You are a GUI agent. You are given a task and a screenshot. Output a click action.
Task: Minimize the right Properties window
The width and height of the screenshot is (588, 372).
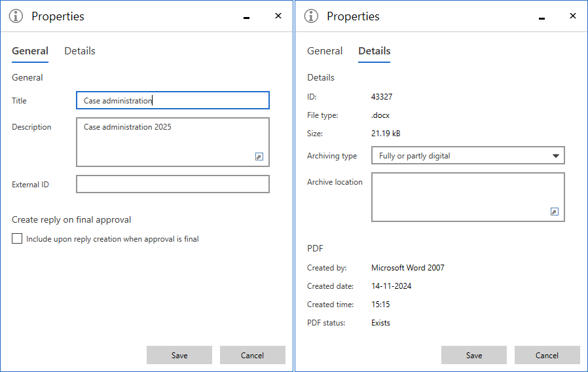coord(542,18)
